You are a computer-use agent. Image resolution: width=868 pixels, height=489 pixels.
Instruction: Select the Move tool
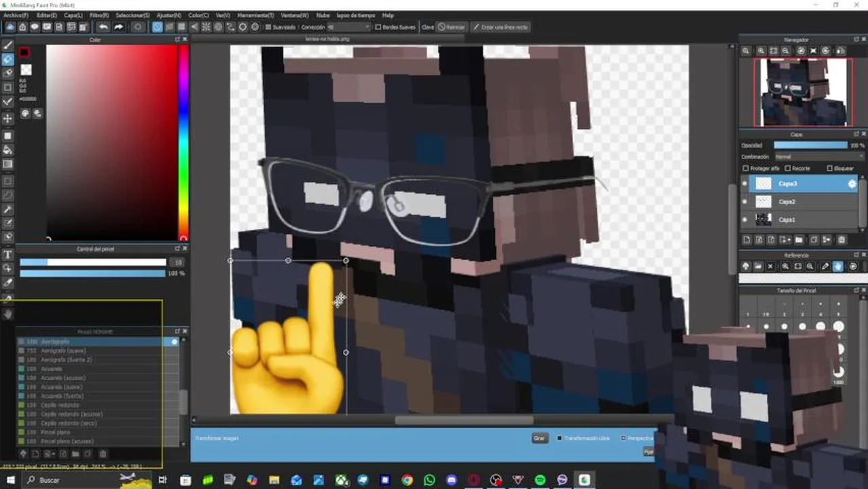pyautogui.click(x=8, y=118)
